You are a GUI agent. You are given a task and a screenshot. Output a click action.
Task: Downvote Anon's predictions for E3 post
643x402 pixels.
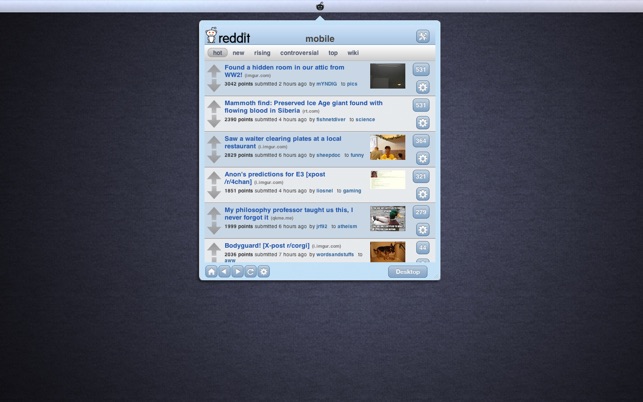tap(214, 192)
